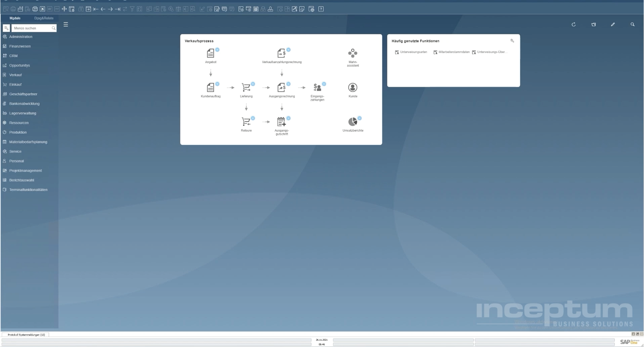Jump to the last record arrow
Image resolution: width=644 pixels, height=347 pixels.
point(117,9)
